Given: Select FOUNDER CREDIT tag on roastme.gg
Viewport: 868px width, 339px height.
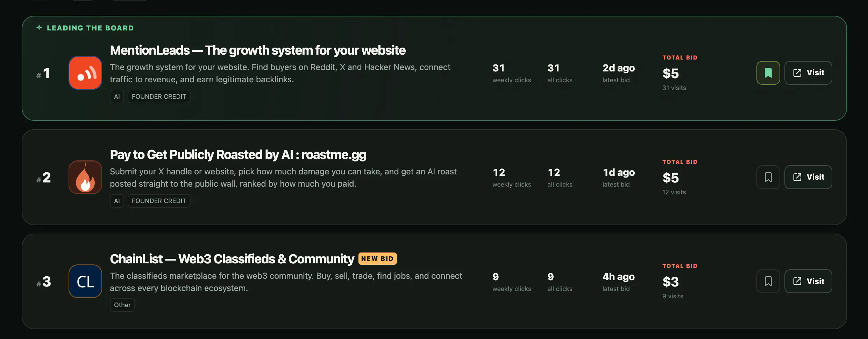Looking at the screenshot, I should click(159, 201).
